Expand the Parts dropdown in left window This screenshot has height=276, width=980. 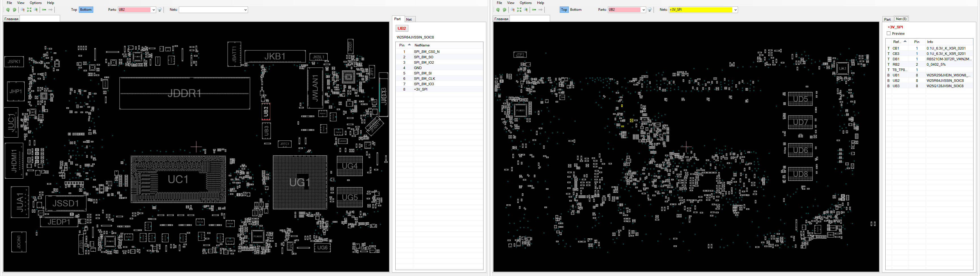pos(153,10)
